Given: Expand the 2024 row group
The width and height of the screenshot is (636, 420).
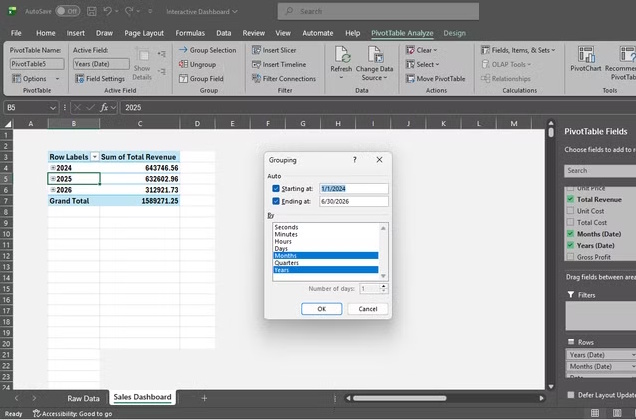Looking at the screenshot, I should pos(53,168).
